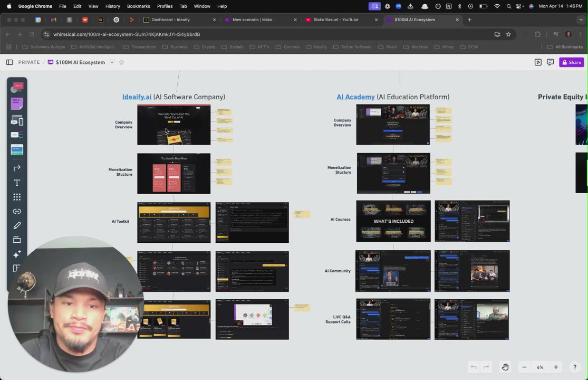Select the table and stack tool
Viewport: 588px width, 380px height.
pos(17,150)
